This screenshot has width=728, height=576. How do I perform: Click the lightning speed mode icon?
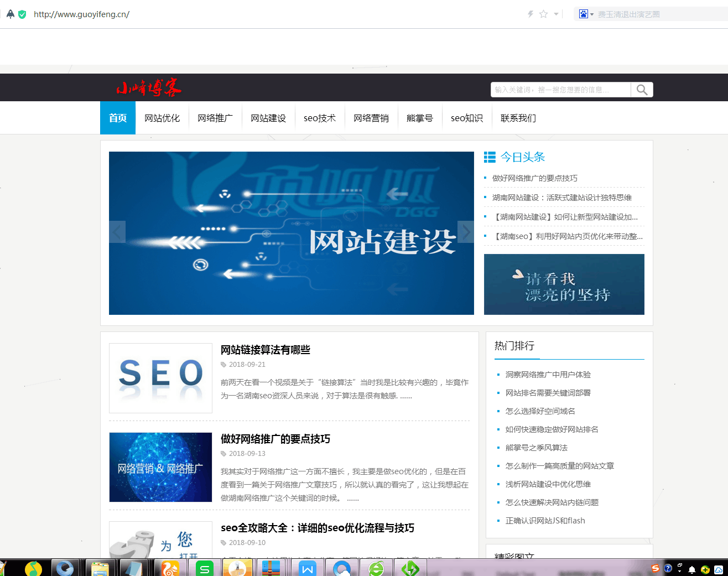530,14
